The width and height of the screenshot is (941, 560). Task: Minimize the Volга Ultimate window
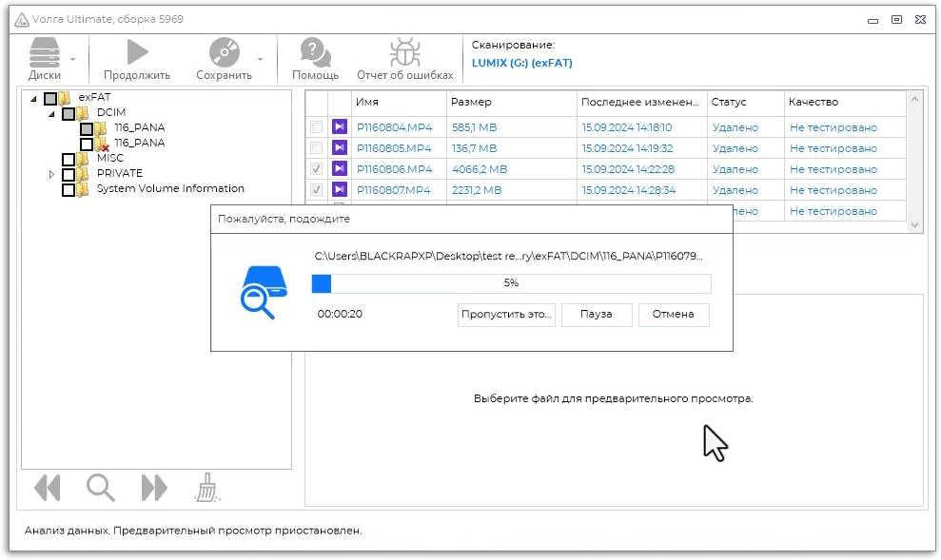click(x=872, y=20)
